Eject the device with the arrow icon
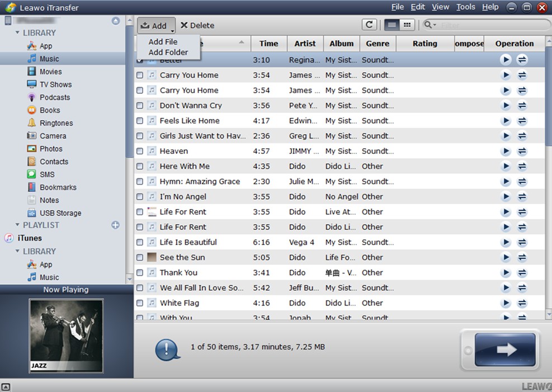This screenshot has height=392, width=552. coord(116,21)
